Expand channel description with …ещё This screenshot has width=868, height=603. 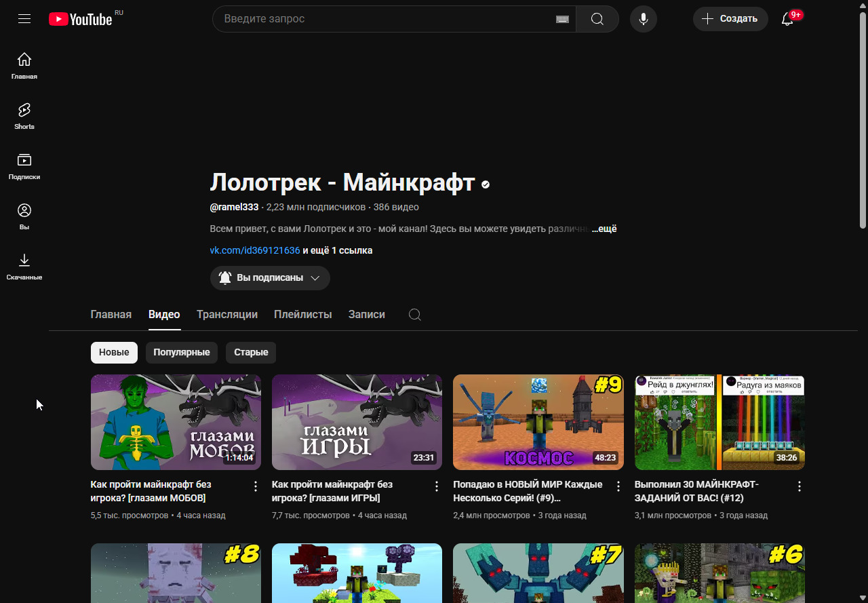click(x=604, y=229)
